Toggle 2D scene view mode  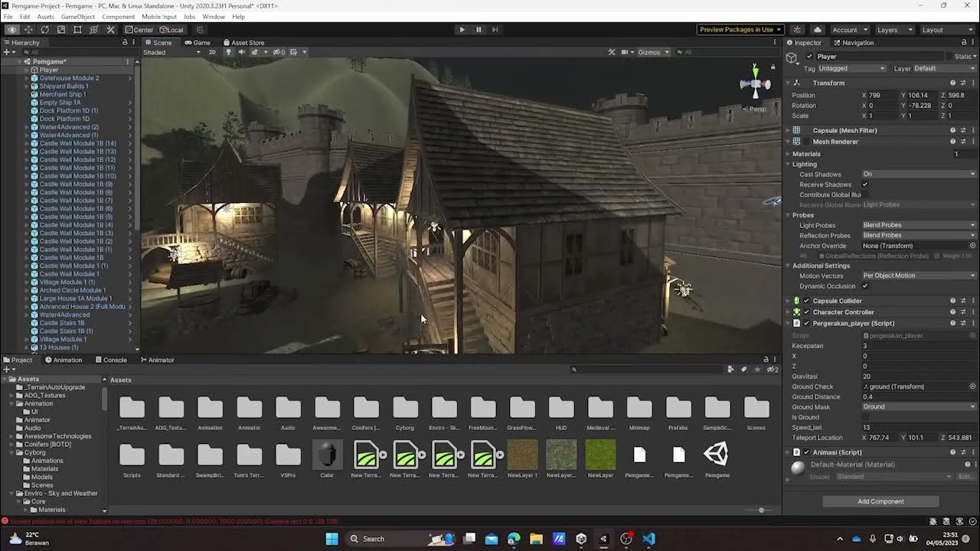(x=212, y=52)
